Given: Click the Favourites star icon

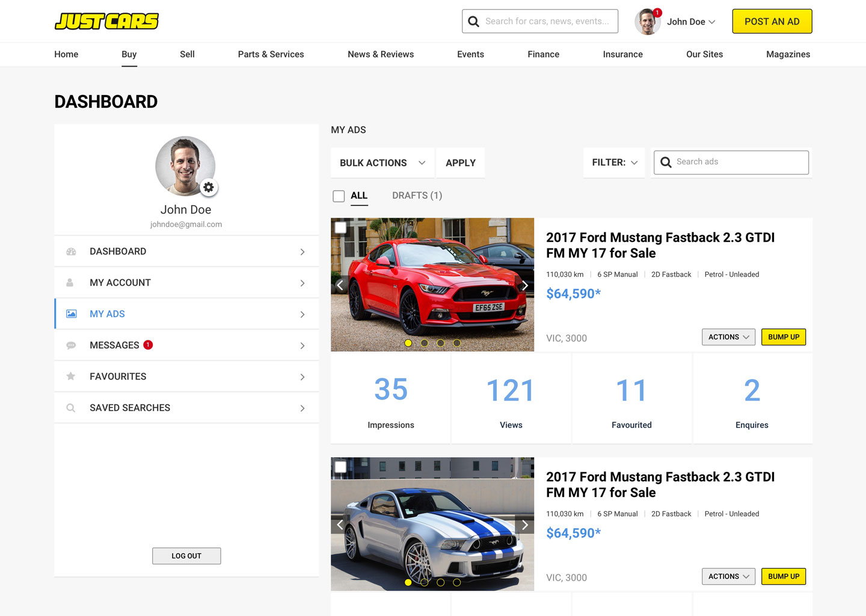Looking at the screenshot, I should [x=71, y=377].
